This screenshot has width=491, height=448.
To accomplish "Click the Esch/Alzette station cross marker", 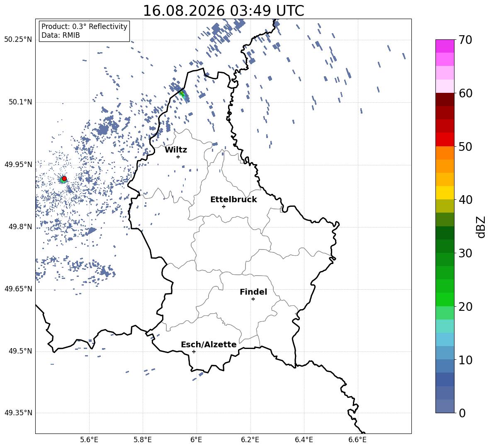I will click(x=194, y=351).
